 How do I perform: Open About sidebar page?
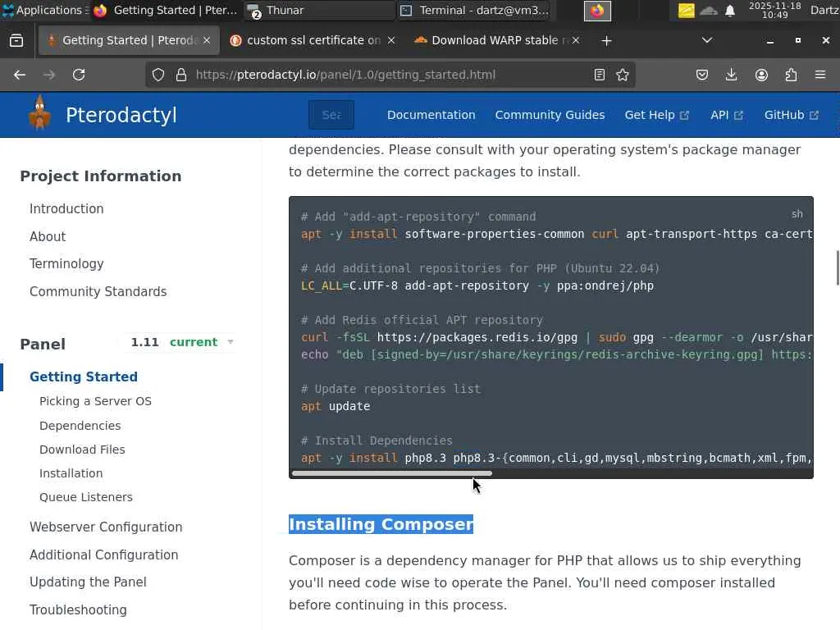coord(48,237)
